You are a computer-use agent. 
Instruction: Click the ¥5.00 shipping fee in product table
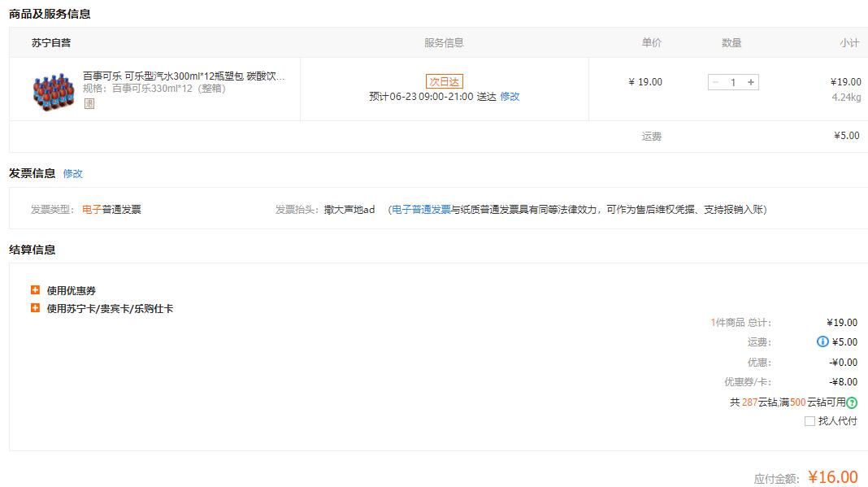[x=847, y=136]
